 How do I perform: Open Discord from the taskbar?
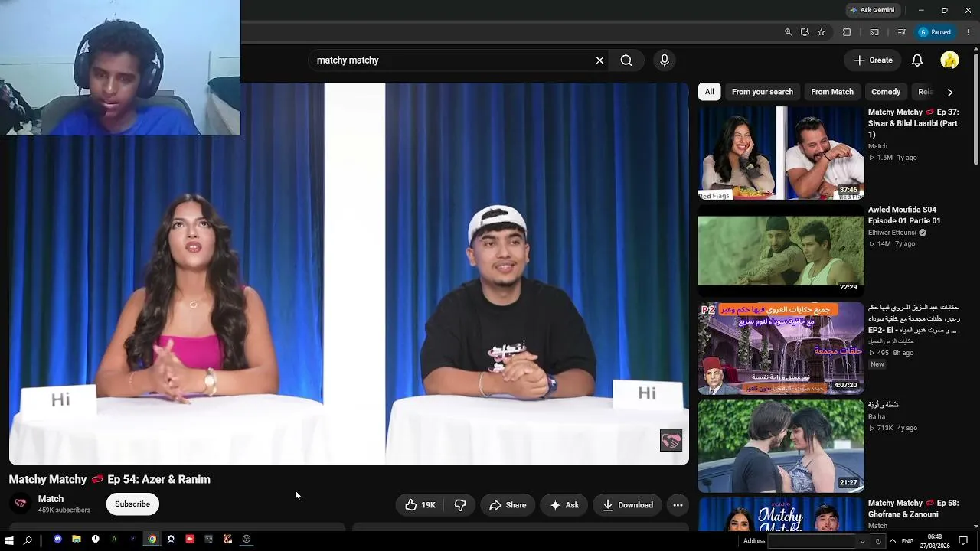pyautogui.click(x=57, y=540)
